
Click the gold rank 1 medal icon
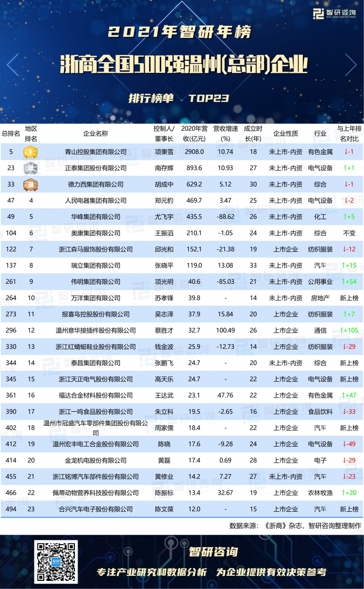[31, 152]
